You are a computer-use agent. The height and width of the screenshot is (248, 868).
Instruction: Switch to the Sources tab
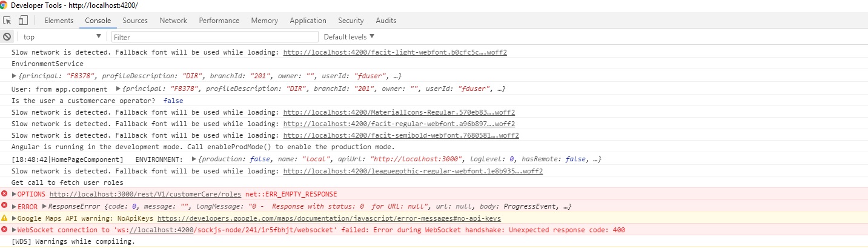pyautogui.click(x=135, y=21)
